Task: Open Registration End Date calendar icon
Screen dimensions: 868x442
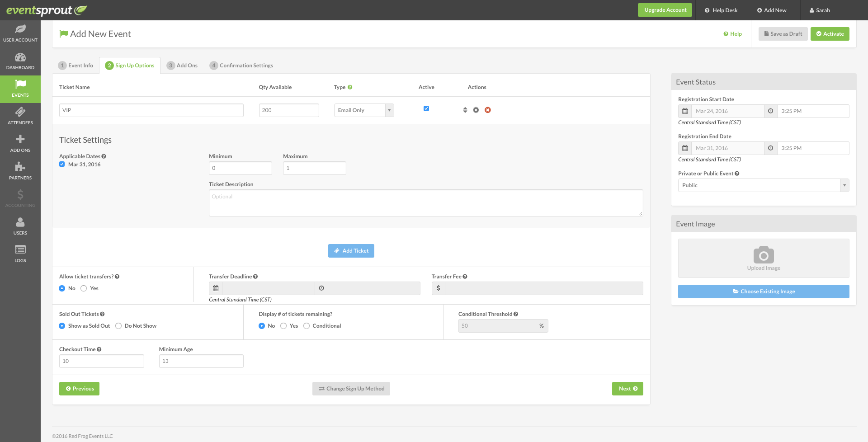Action: coord(685,148)
